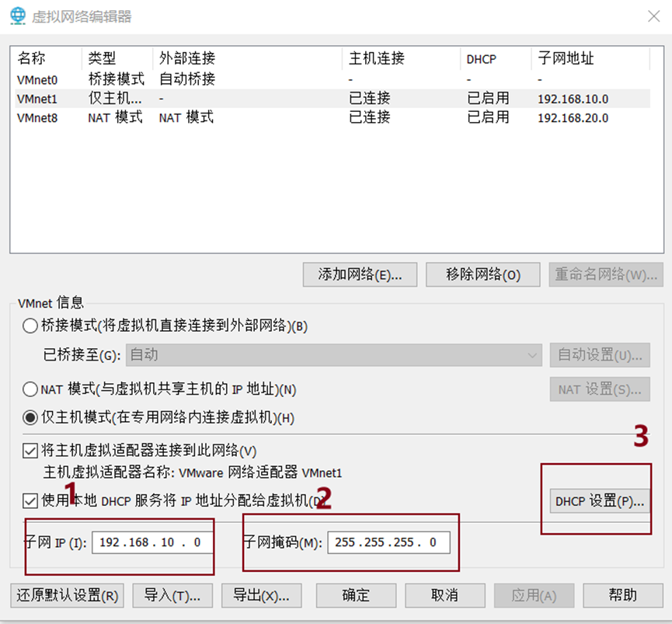Open the 已桥接至 dropdown
Image resolution: width=672 pixels, height=624 pixels.
tap(334, 355)
